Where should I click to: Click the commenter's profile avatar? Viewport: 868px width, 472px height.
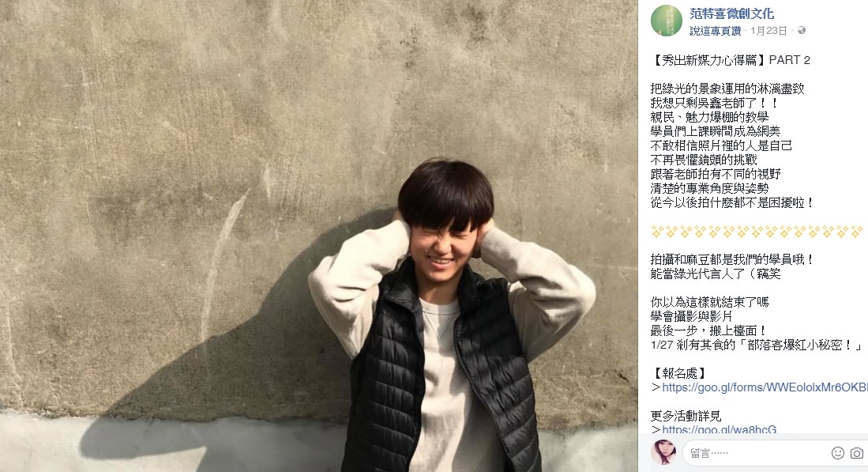[663, 452]
